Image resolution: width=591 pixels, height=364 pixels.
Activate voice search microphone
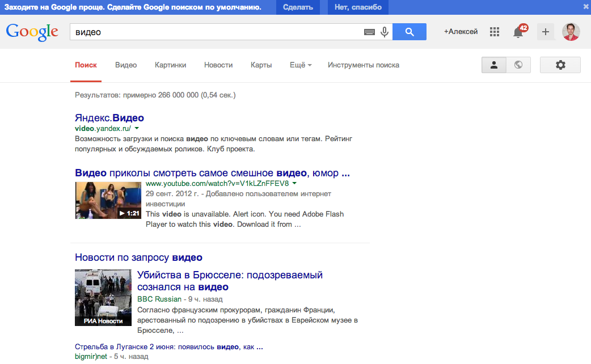pyautogui.click(x=384, y=32)
